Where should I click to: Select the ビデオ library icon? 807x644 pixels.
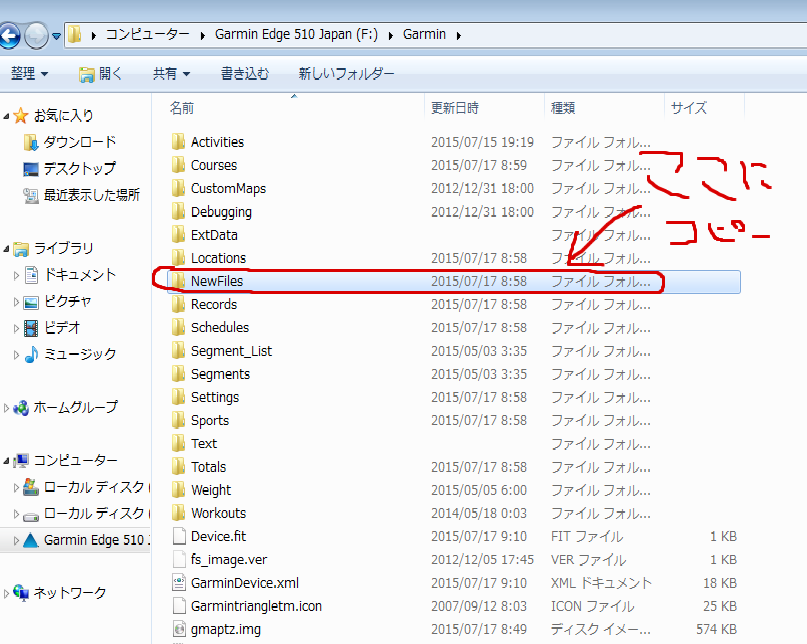point(31,328)
